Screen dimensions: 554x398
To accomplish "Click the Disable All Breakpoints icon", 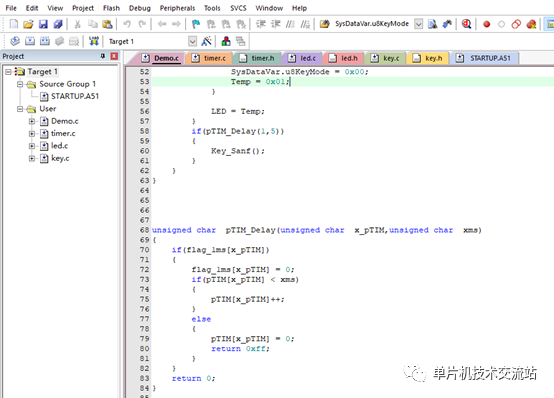I will (x=516, y=24).
